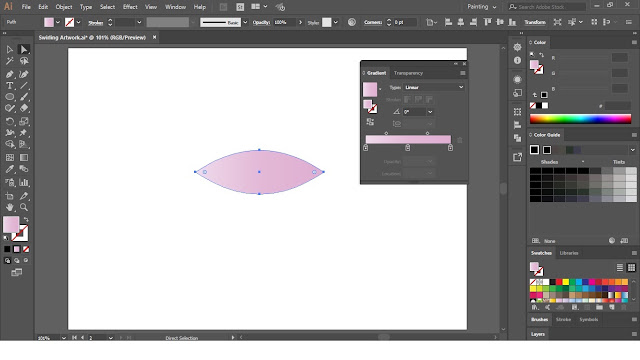Select the Line Segment tool
The width and height of the screenshot is (640, 360).
24,86
